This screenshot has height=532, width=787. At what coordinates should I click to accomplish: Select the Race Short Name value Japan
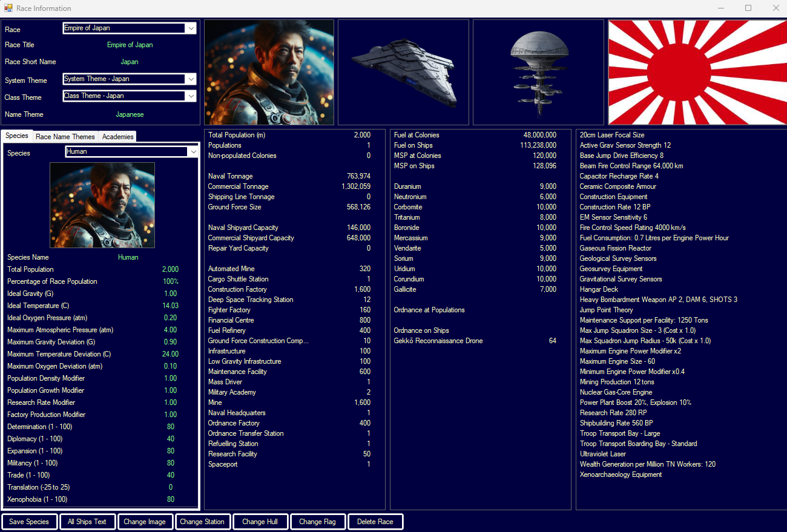click(x=130, y=62)
